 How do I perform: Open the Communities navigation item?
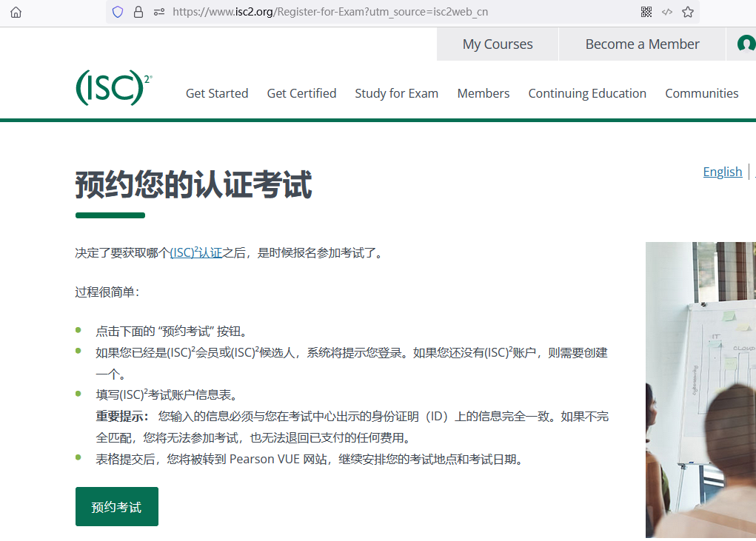click(x=701, y=93)
